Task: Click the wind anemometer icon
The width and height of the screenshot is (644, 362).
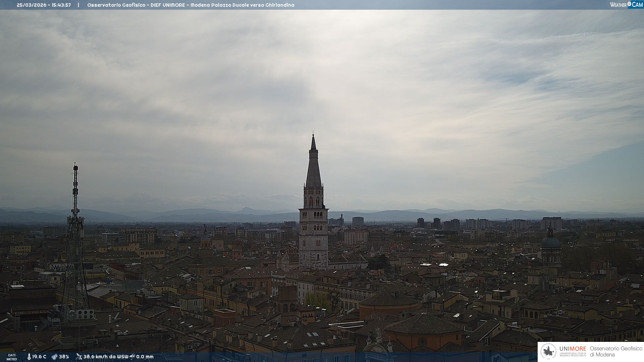Action: 79,357
